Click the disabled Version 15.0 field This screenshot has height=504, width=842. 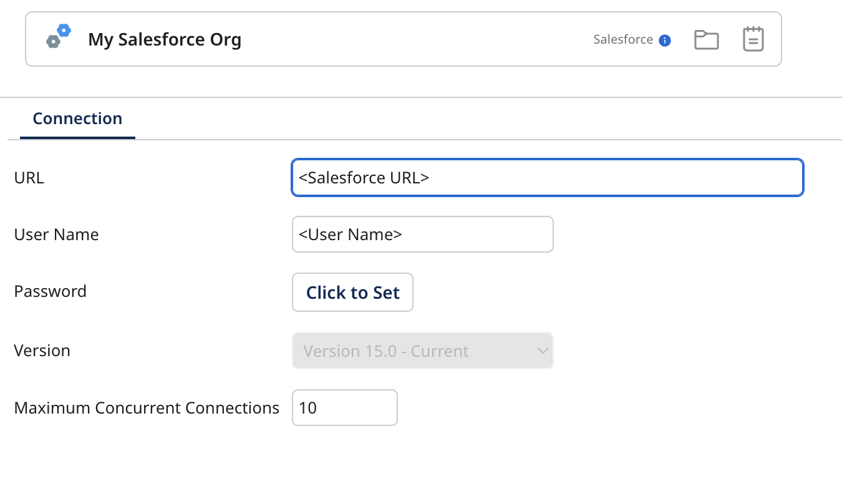tap(422, 351)
